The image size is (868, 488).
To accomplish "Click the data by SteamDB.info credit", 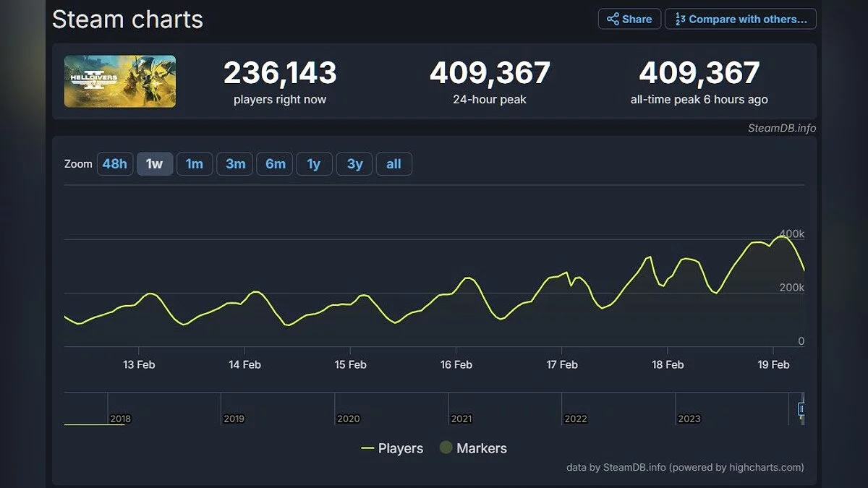I will point(685,467).
